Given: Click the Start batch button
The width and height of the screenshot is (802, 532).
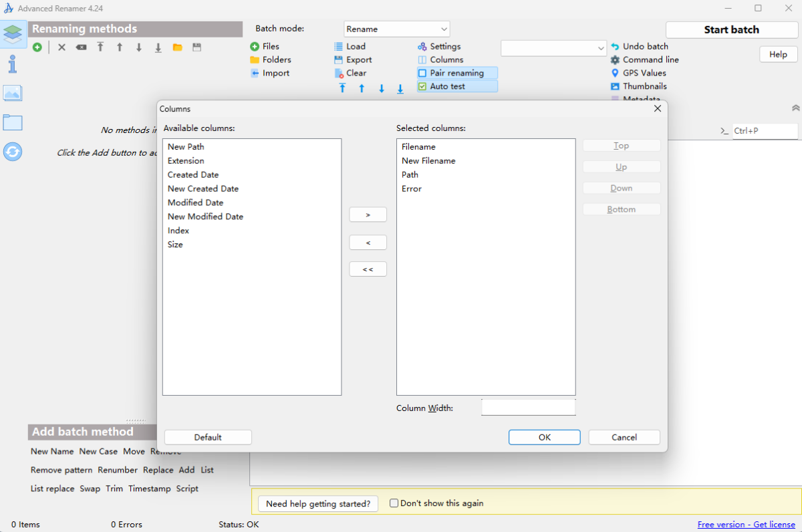Looking at the screenshot, I should click(731, 29).
